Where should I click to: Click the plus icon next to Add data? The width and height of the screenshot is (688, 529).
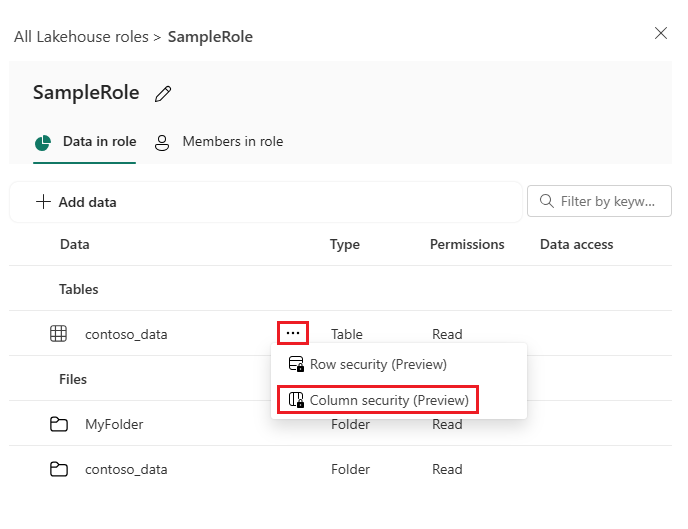(x=43, y=202)
